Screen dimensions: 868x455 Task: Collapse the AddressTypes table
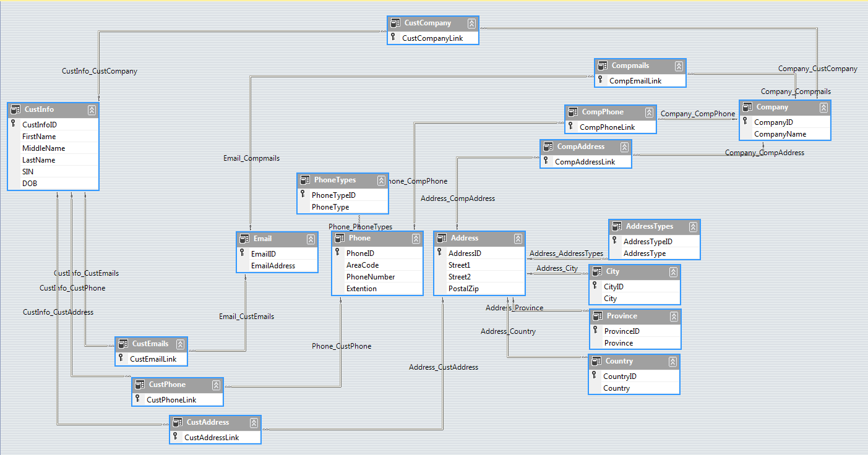693,227
